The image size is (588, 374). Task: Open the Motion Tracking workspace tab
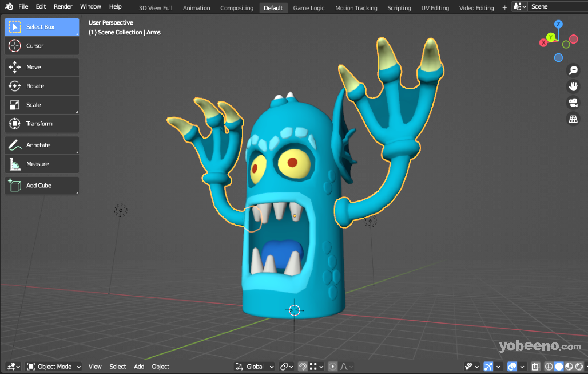[356, 8]
